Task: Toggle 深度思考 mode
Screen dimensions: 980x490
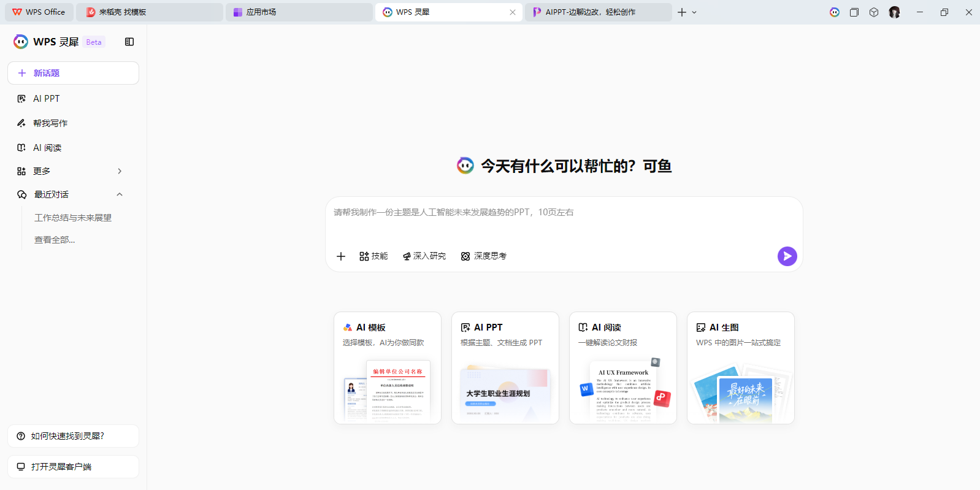Action: [484, 256]
